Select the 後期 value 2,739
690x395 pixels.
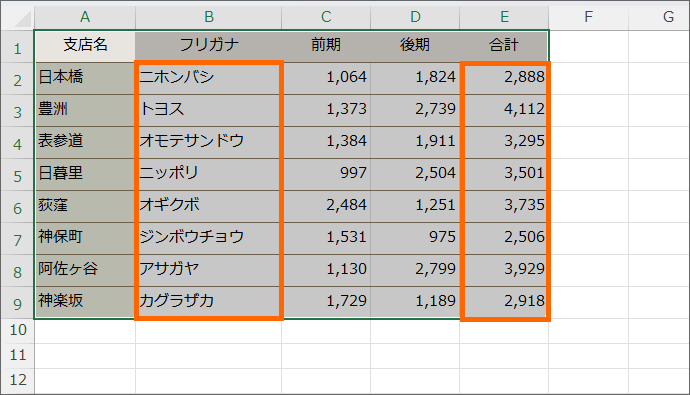tap(415, 111)
